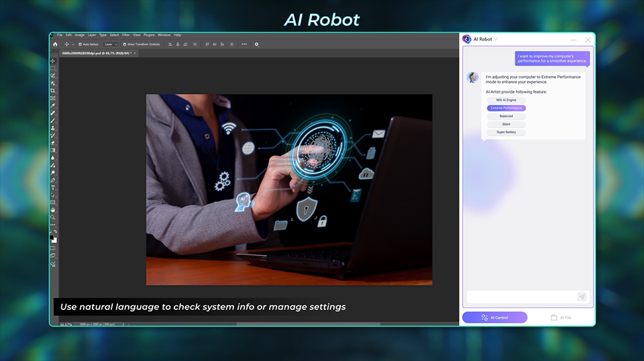This screenshot has width=644, height=361.
Task: Click the chat message input field
Action: coord(521,297)
